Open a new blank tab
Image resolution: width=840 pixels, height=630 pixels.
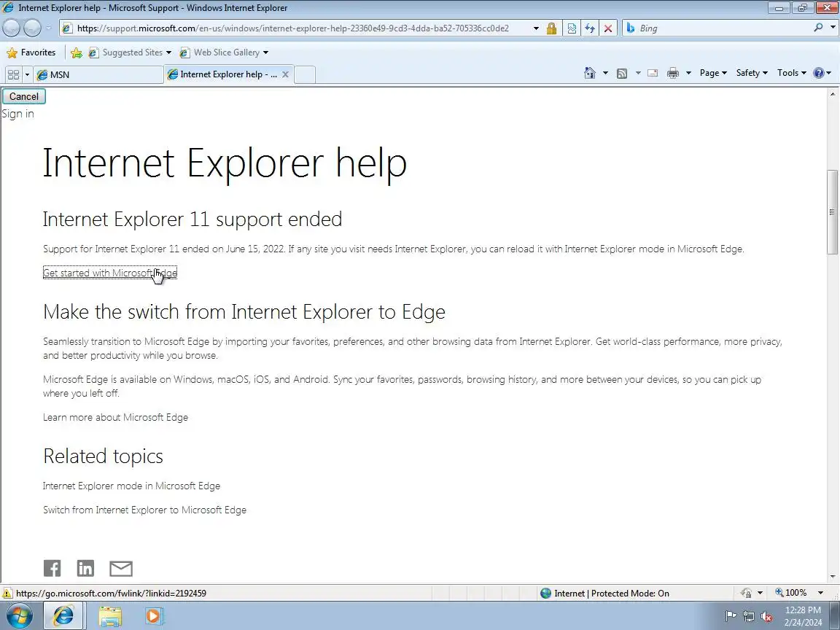tap(305, 74)
